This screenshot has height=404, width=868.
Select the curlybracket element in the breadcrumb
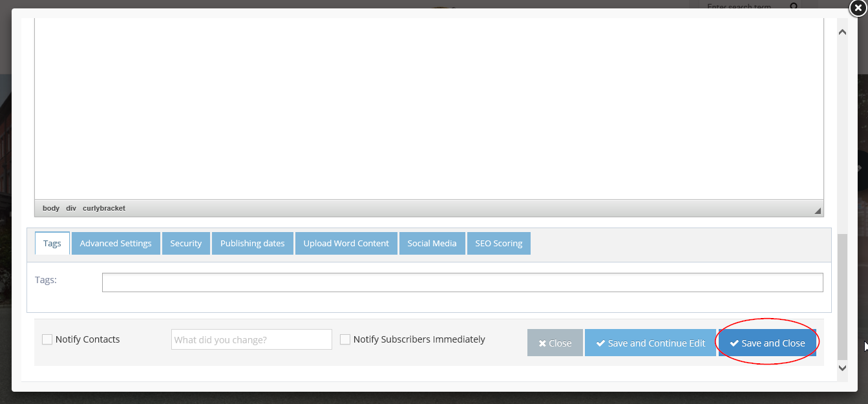(x=103, y=208)
